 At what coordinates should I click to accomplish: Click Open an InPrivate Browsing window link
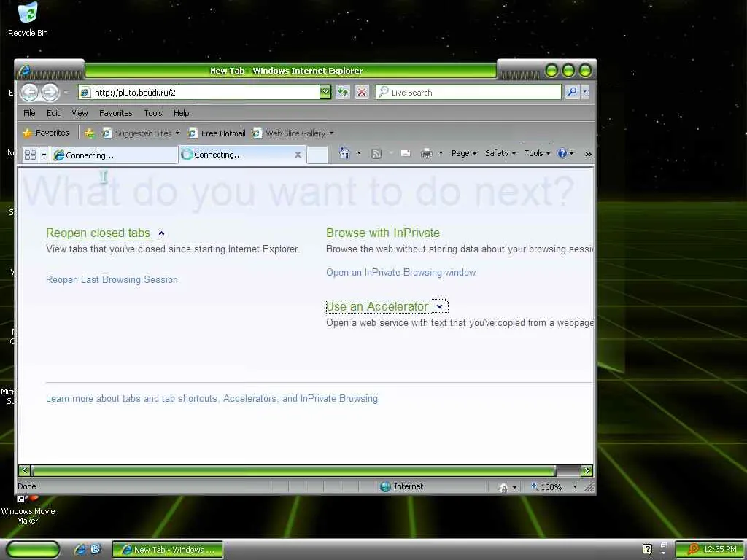tap(400, 273)
